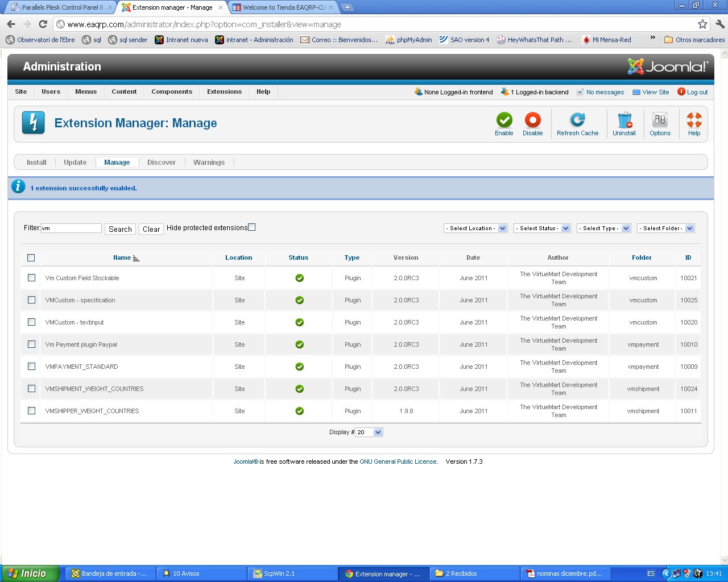The height and width of the screenshot is (582, 728).
Task: Check the VMSHIPMENT_WEIGHT_COUNTRIES row checkbox
Action: click(31, 389)
